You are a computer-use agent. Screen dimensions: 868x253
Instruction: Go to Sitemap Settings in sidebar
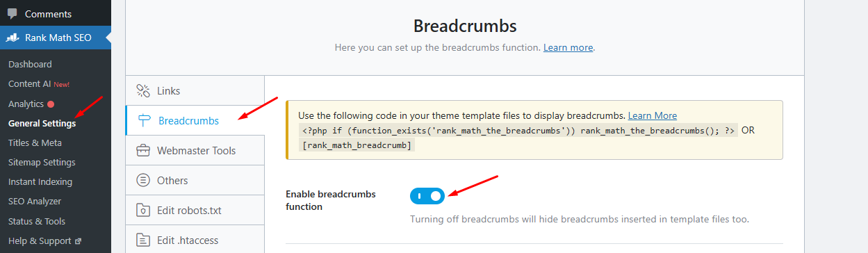42,162
